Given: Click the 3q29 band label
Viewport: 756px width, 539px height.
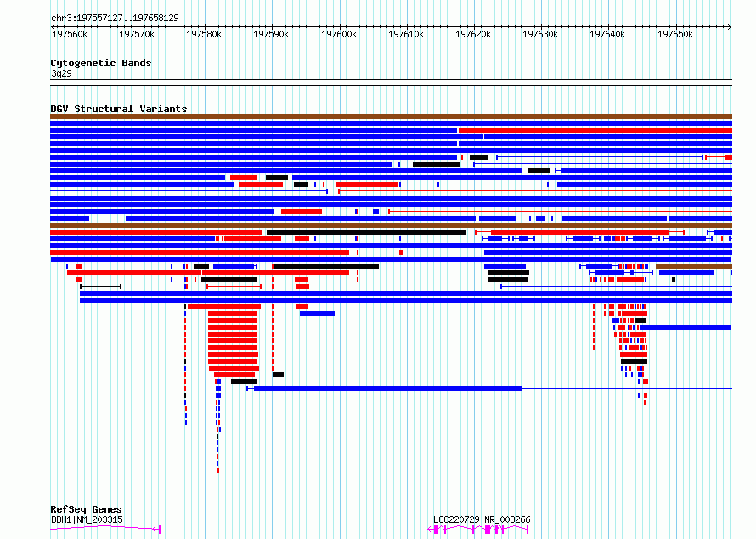Looking at the screenshot, I should pos(61,73).
